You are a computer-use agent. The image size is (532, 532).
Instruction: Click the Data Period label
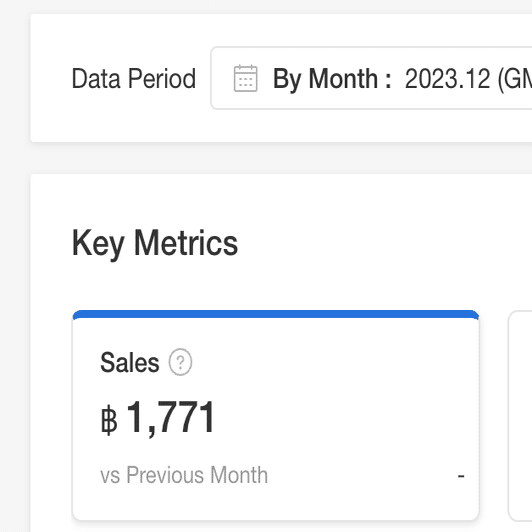click(134, 78)
